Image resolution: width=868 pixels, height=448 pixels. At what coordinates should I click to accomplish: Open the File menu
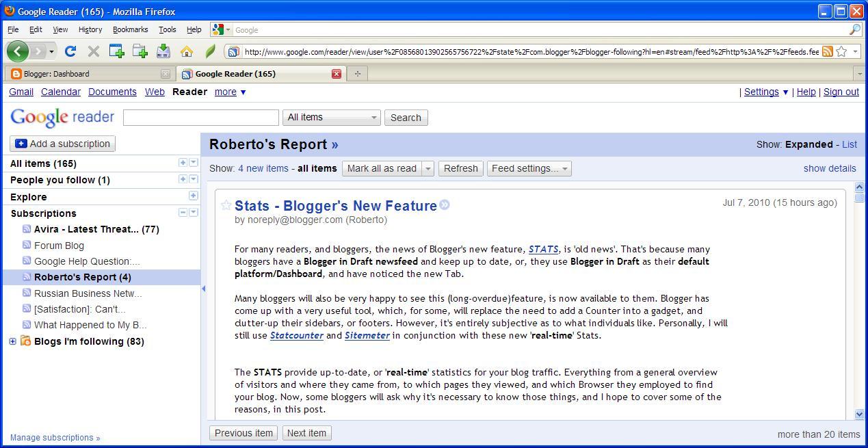pos(13,29)
